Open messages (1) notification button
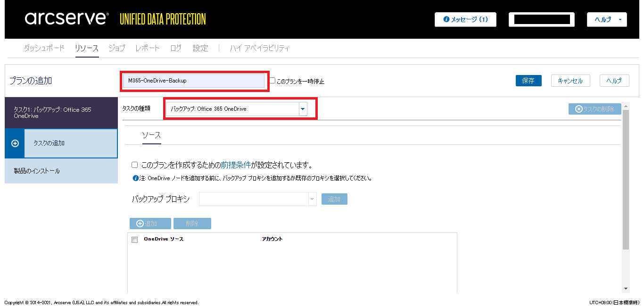Screen dimensions: 644x307 tap(465, 20)
